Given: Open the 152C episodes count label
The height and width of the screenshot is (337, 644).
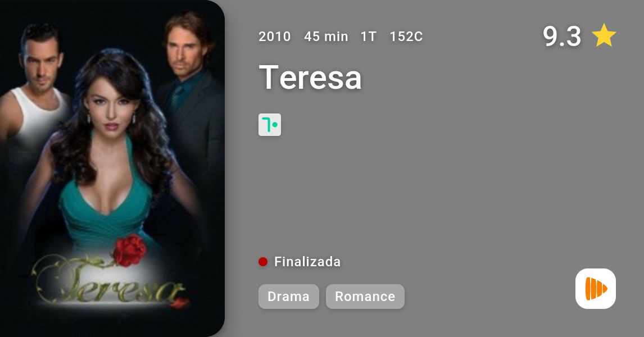Looking at the screenshot, I should [406, 37].
